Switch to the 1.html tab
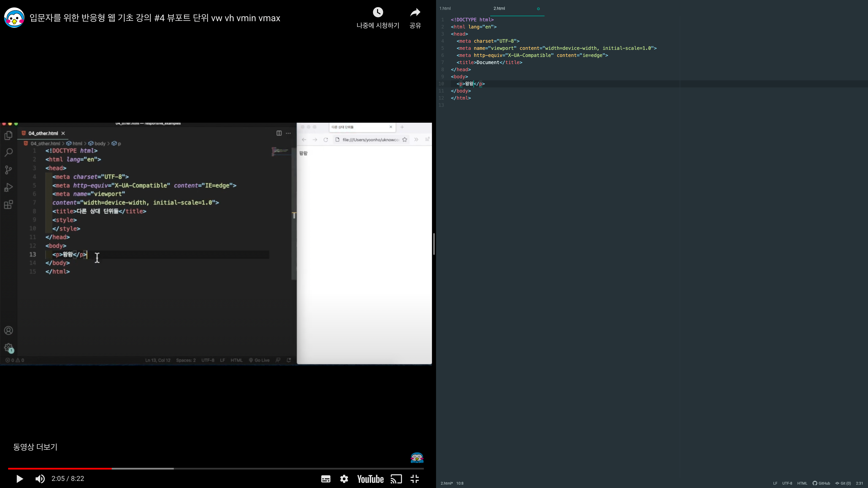This screenshot has height=488, width=868. coord(445,8)
